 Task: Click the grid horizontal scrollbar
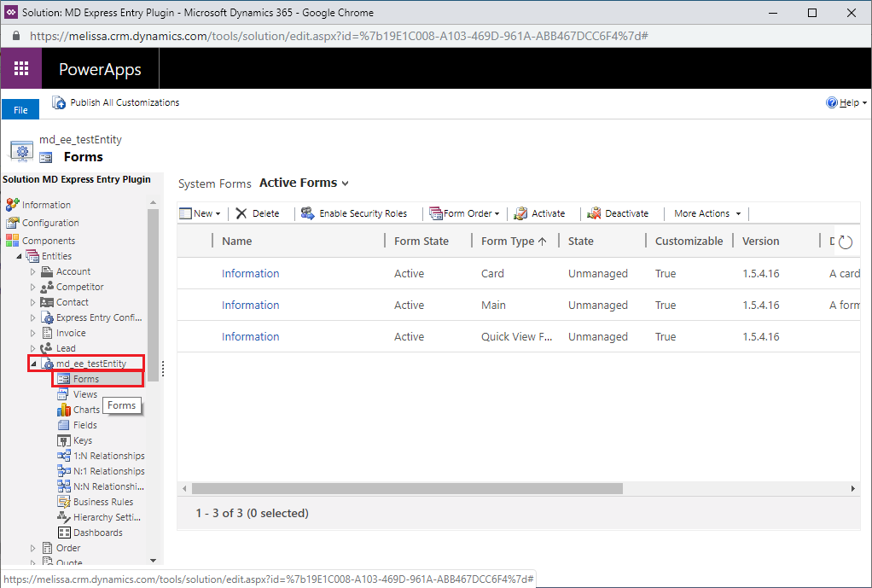407,488
